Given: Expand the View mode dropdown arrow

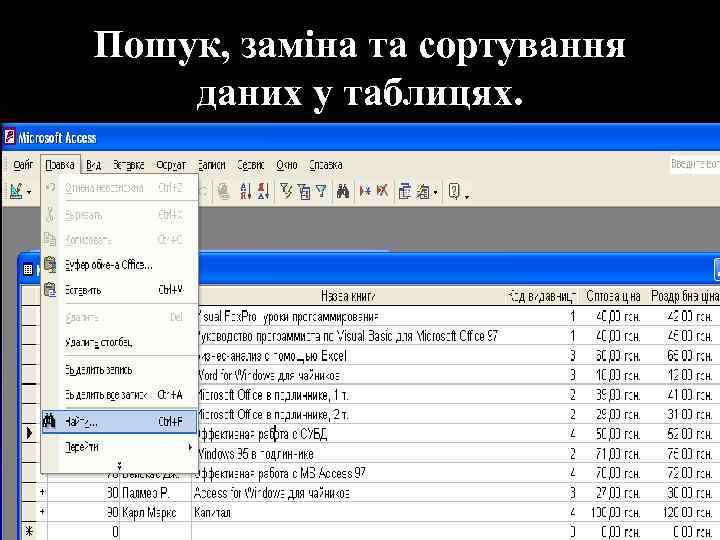Looking at the screenshot, I should tap(29, 192).
